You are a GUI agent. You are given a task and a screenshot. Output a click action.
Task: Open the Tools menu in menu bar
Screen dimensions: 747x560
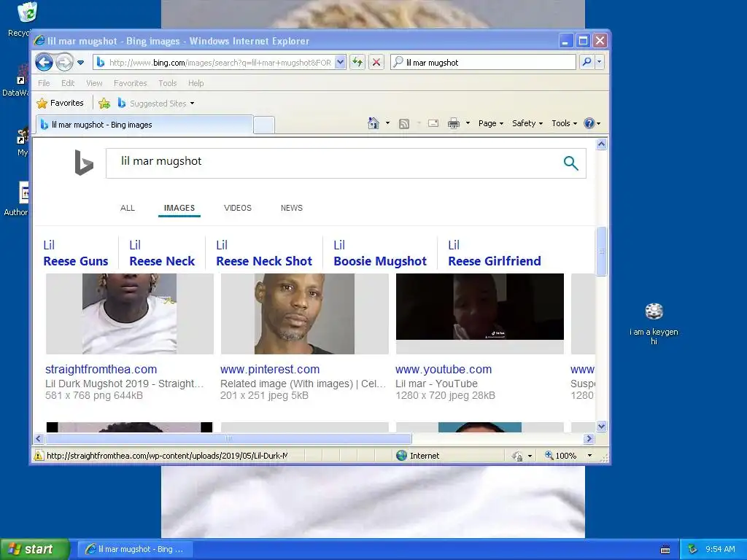tap(167, 83)
